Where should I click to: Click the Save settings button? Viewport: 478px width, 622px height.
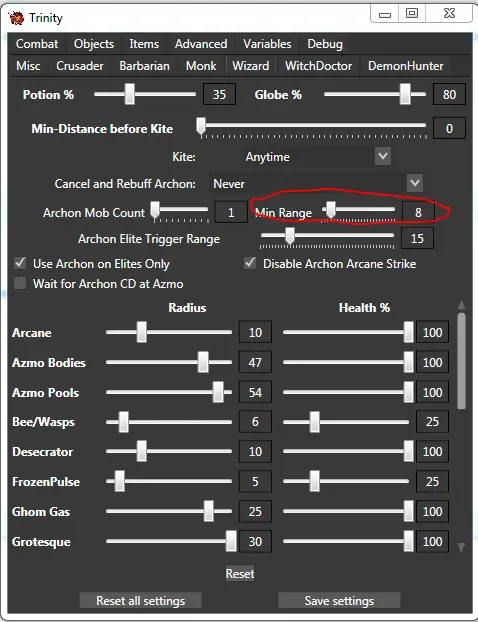pyautogui.click(x=339, y=601)
